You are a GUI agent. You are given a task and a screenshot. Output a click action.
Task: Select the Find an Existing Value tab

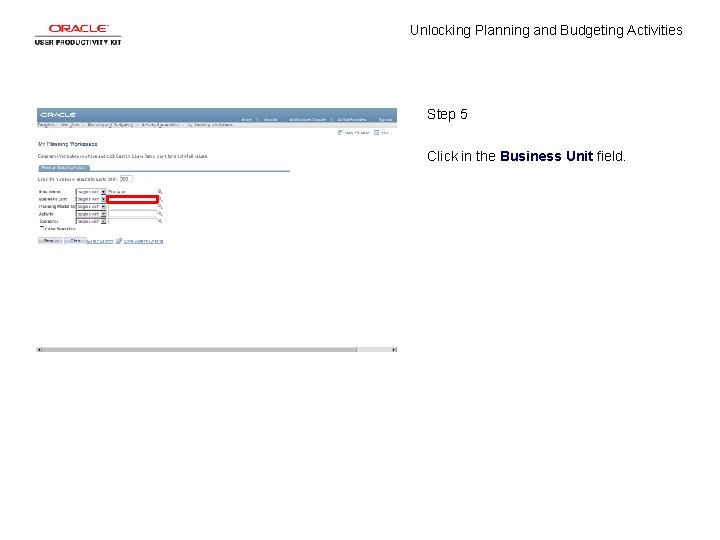click(x=63, y=168)
